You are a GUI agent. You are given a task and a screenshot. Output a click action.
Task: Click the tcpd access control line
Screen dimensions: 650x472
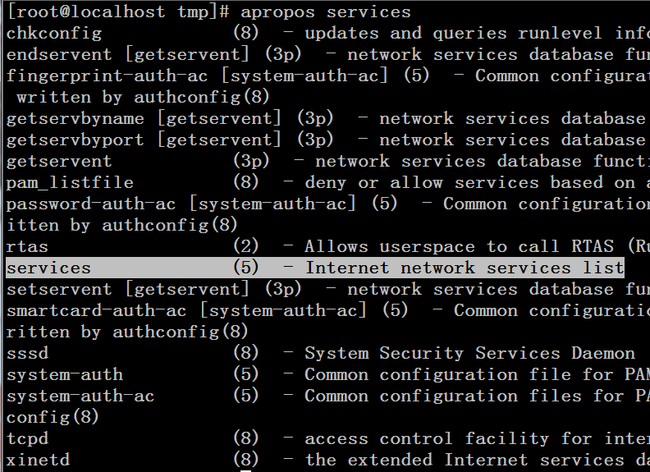pyautogui.click(x=328, y=438)
